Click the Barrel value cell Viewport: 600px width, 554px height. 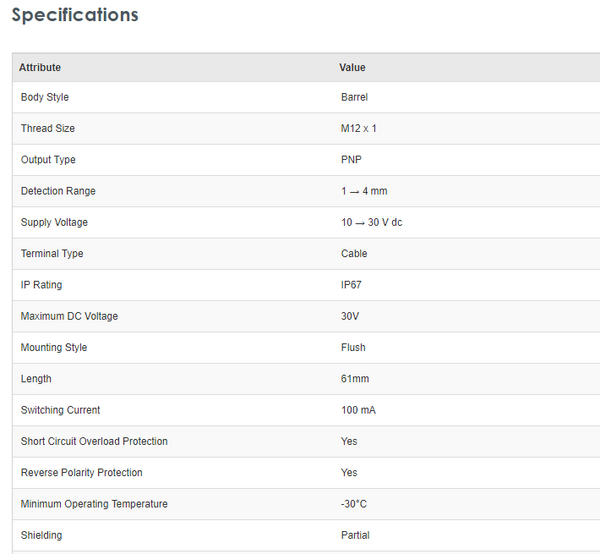coord(354,97)
